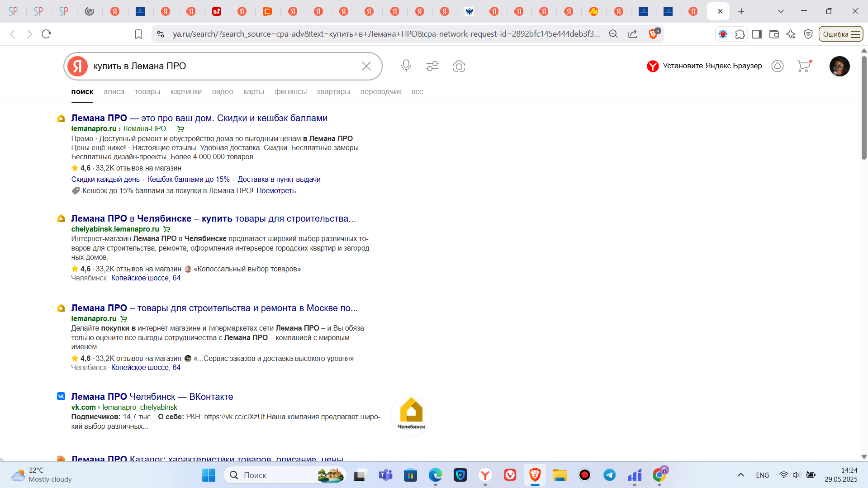Open the Vivaldi browser from the taskbar
This screenshot has width=868, height=488.
tap(510, 475)
